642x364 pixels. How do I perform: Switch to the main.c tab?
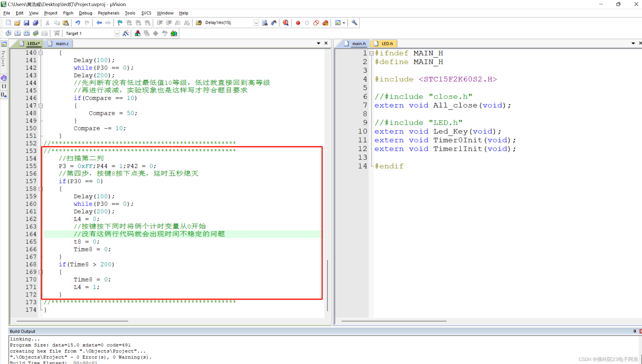coord(62,44)
